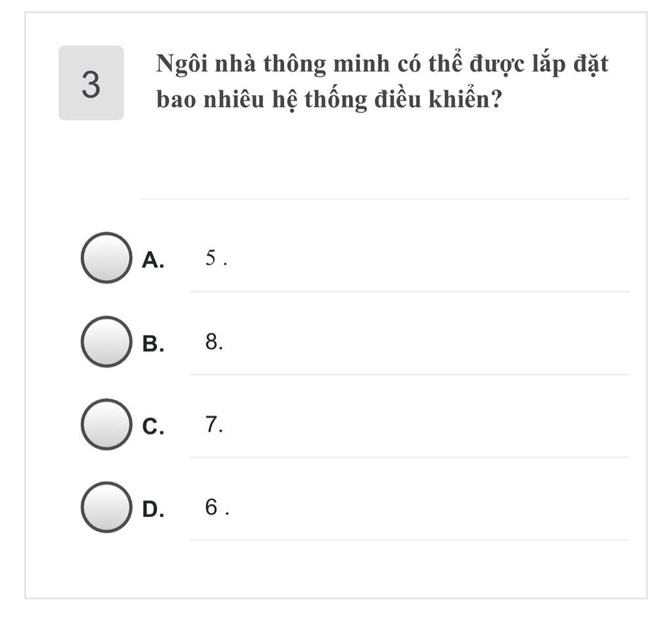Click the divider line below the question
This screenshot has width=672, height=617.
tap(385, 198)
